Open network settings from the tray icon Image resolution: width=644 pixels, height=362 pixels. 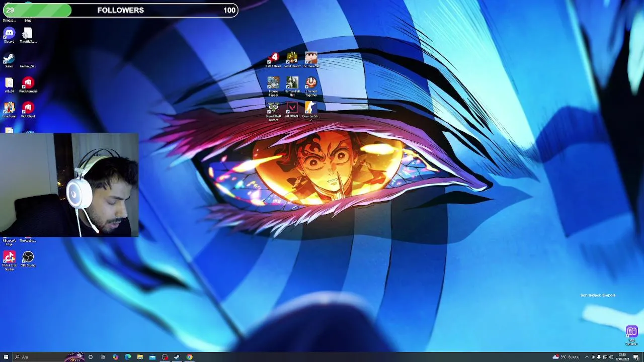(x=605, y=357)
